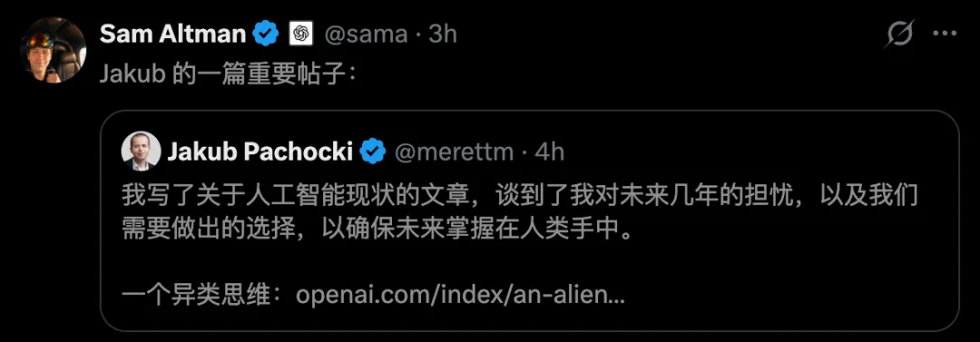Click the OpenAI affiliation badge icon

pos(300,34)
